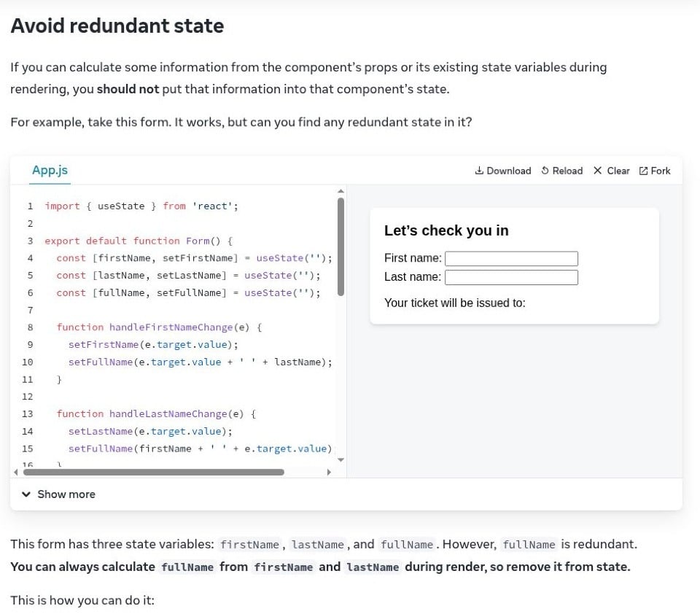Click the First name input field
Viewport: 700px width, 614px height.
pyautogui.click(x=512, y=259)
